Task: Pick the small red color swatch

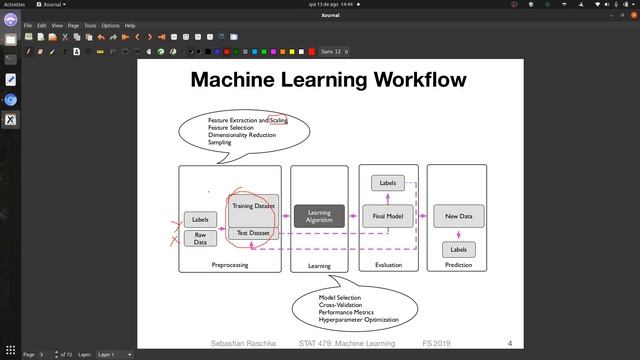Action: [227, 52]
